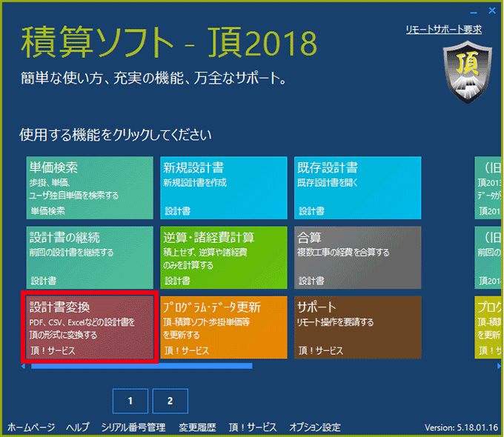The image size is (504, 437).
Task: Click the blue horizontal scrollbar
Action: [141, 366]
